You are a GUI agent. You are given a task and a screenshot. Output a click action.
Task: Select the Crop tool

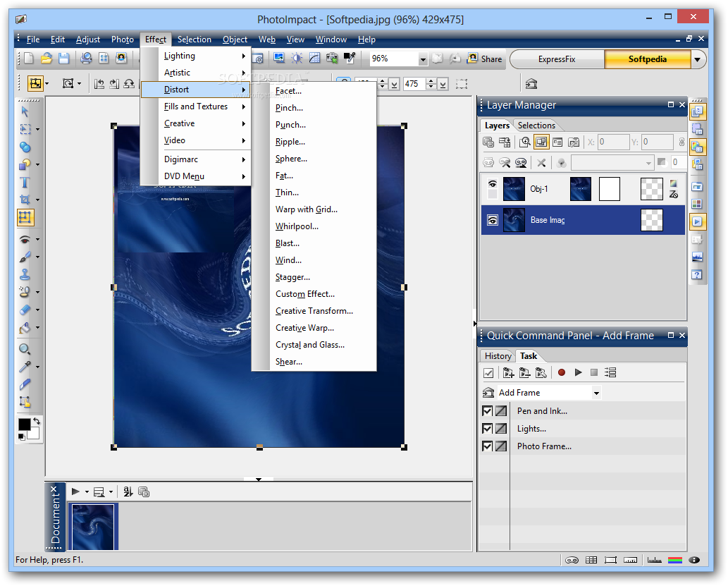tap(25, 200)
